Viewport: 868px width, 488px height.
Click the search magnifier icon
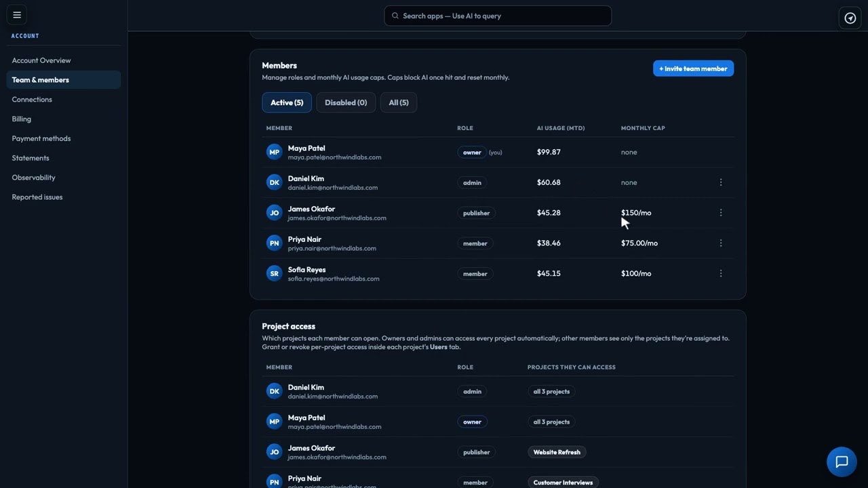[395, 16]
